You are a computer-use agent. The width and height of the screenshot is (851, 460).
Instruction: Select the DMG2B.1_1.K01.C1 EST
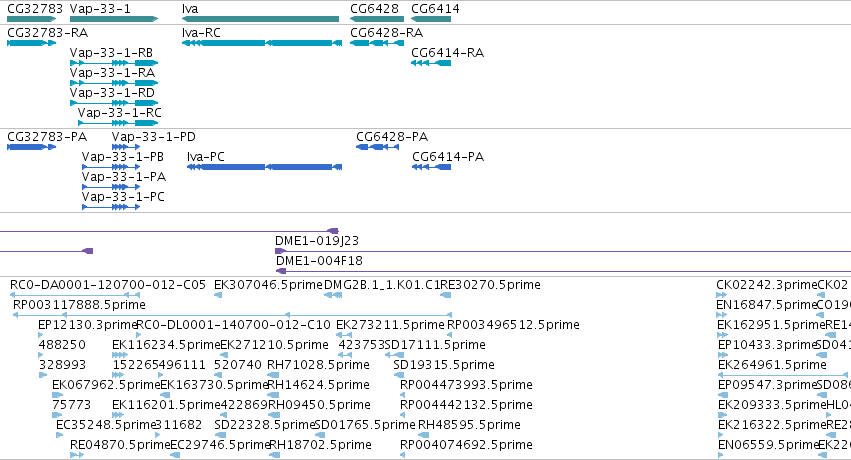(333, 295)
